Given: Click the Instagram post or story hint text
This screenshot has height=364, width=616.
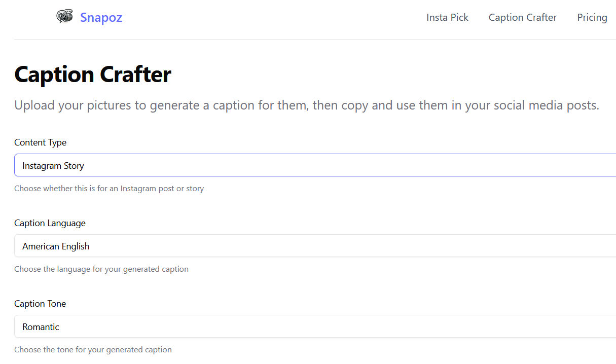Looking at the screenshot, I should 109,189.
